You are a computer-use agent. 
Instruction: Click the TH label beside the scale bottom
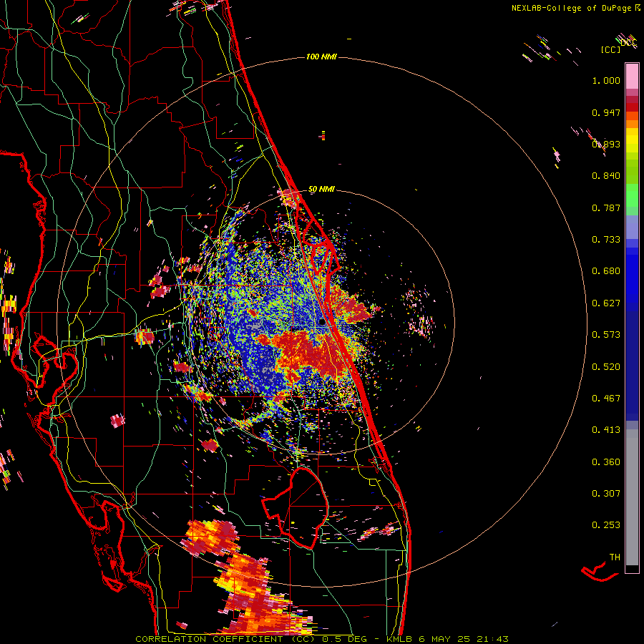coord(615,557)
